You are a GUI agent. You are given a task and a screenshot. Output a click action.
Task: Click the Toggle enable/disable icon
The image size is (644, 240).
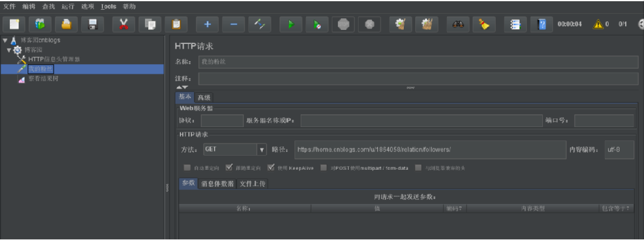260,24
